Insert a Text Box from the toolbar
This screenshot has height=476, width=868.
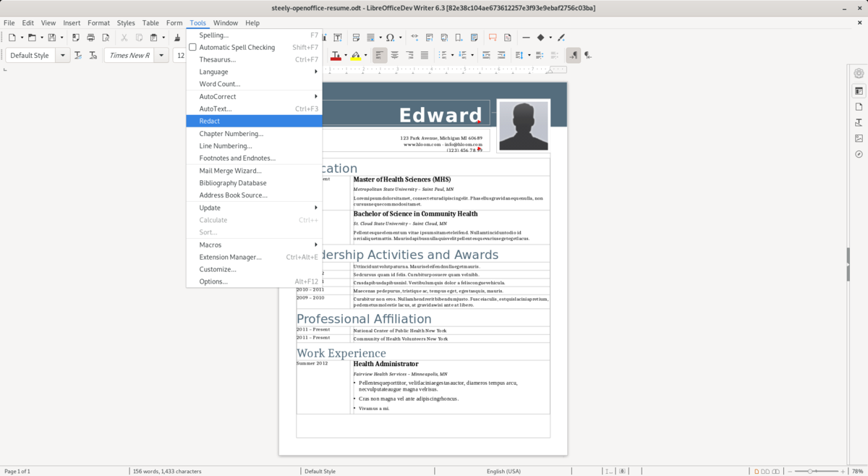(337, 37)
